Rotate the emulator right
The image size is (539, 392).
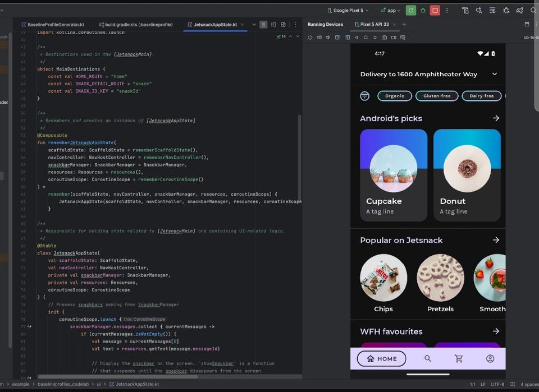347,37
